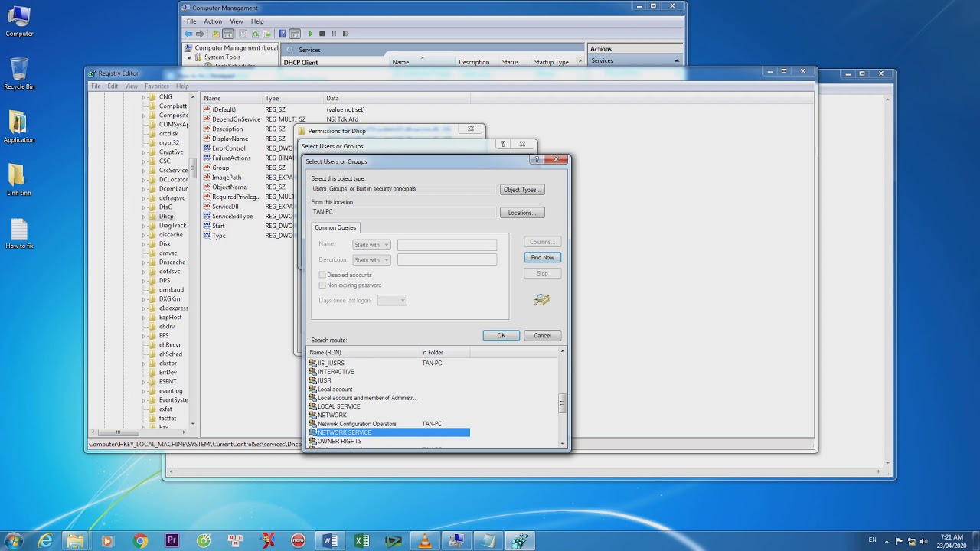Viewport: 980px width, 551px height.
Task: Collapse System Tools tree node
Action: (189, 57)
